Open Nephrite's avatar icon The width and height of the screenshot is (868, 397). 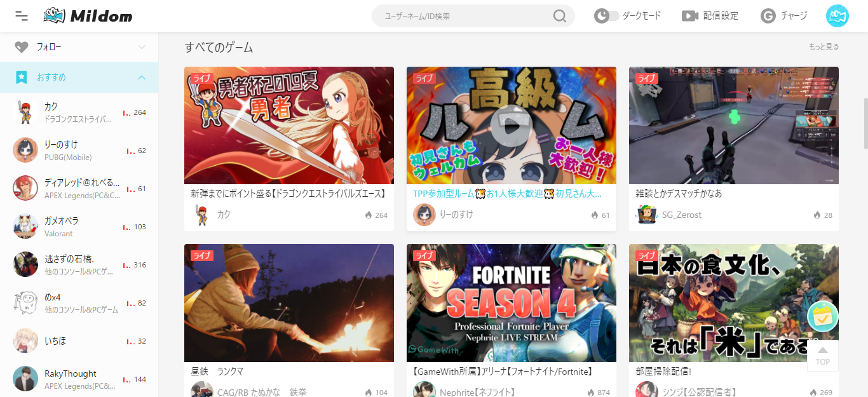[424, 391]
